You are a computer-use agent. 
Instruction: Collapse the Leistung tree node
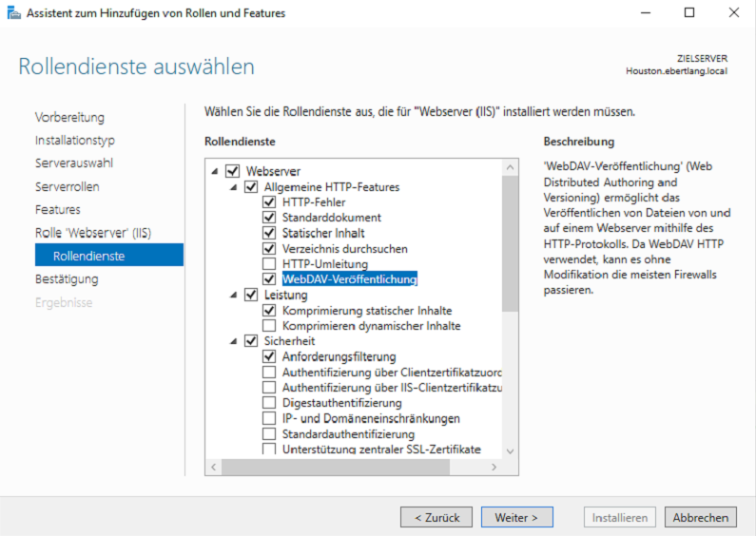click(234, 296)
